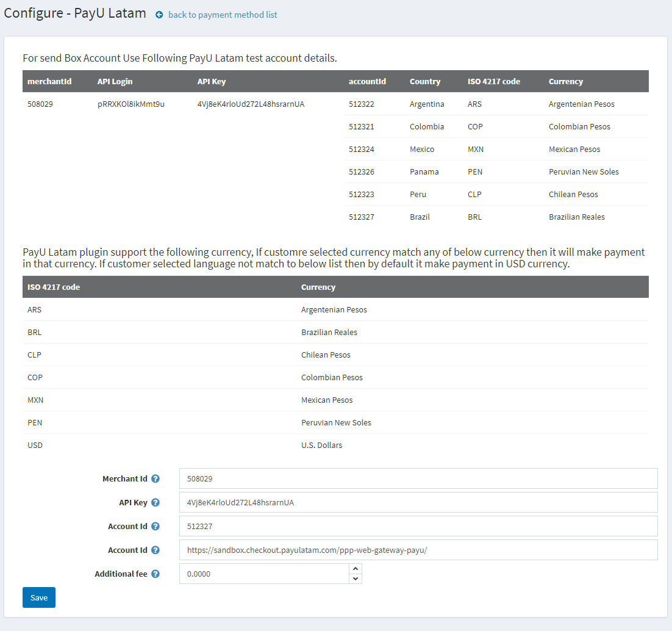Click USD in the supported currency list
Image resolution: width=672 pixels, height=631 pixels.
[x=35, y=445]
